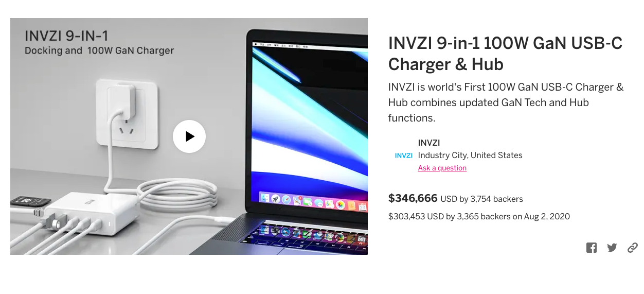The width and height of the screenshot is (644, 294).
Task: Share the campaign via Twitter icon
Action: pyautogui.click(x=612, y=248)
